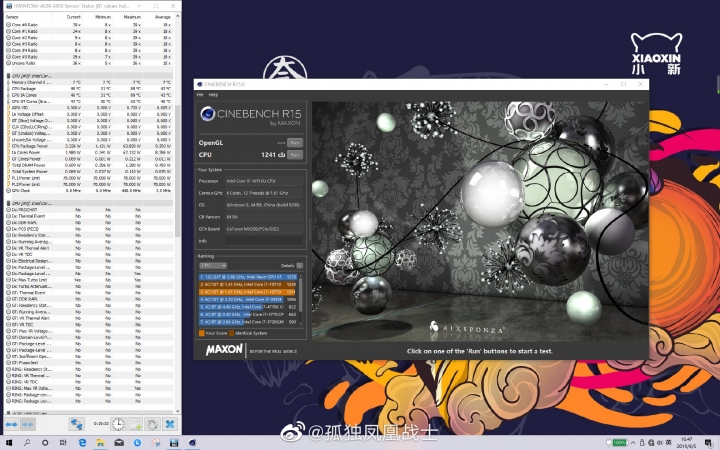Click the HWiNFO Sensor column header

coord(29,17)
